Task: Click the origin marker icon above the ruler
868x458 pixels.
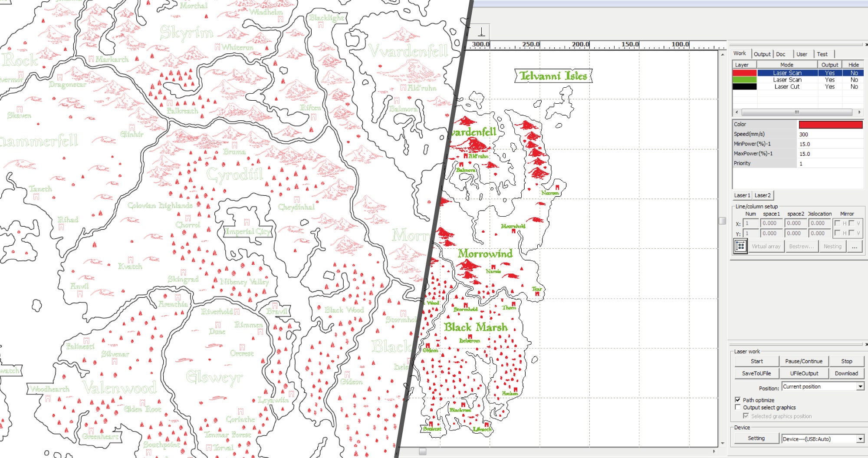Action: pos(481,32)
